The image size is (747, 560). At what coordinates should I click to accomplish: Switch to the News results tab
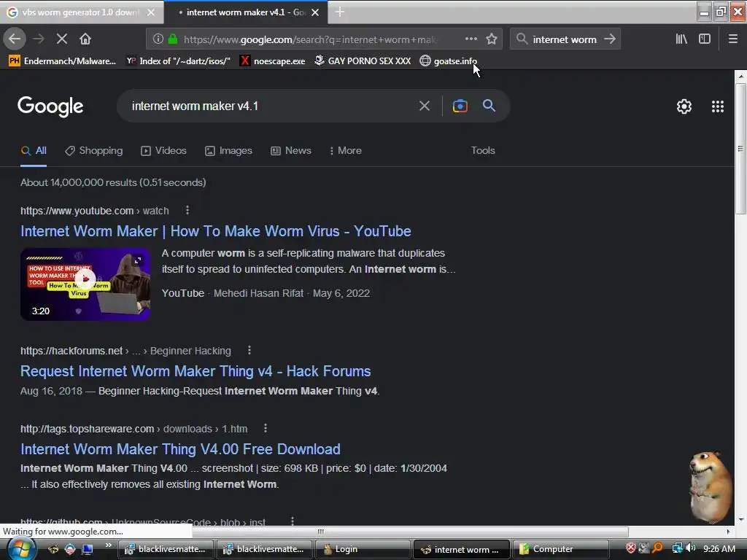pos(290,150)
